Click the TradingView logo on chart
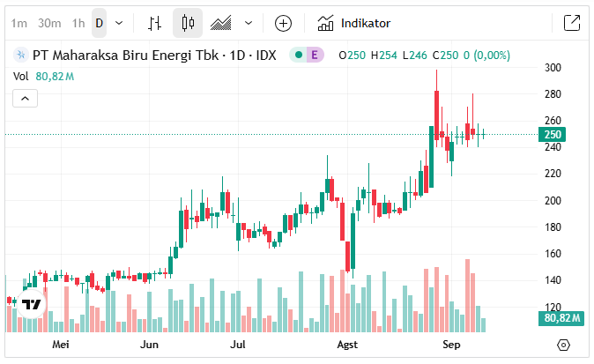 pyautogui.click(x=32, y=305)
